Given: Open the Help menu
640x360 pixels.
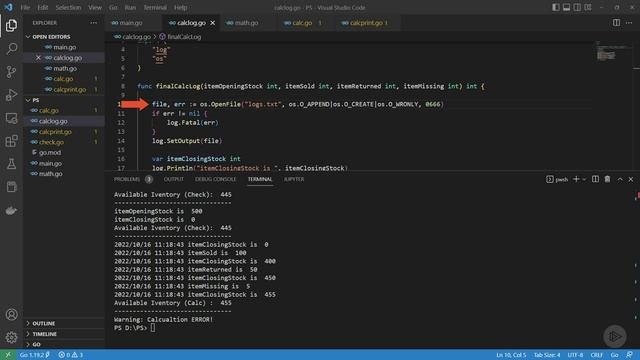Looking at the screenshot, I should click(x=180, y=7).
